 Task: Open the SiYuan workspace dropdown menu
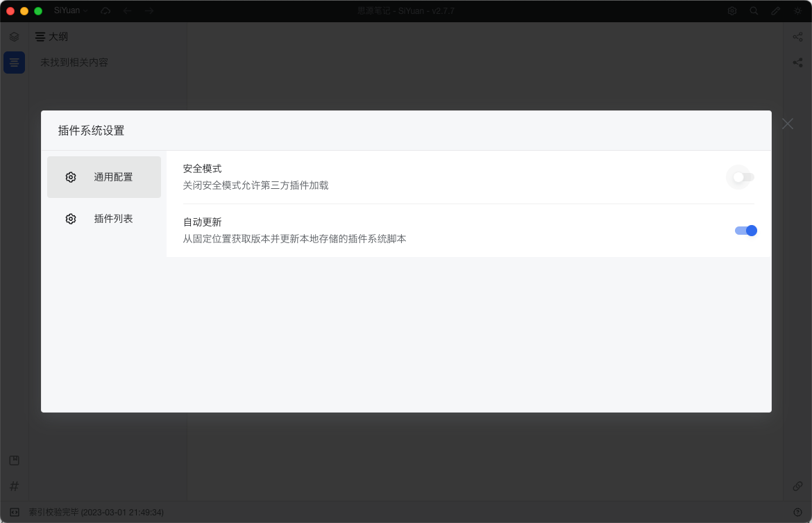click(71, 10)
